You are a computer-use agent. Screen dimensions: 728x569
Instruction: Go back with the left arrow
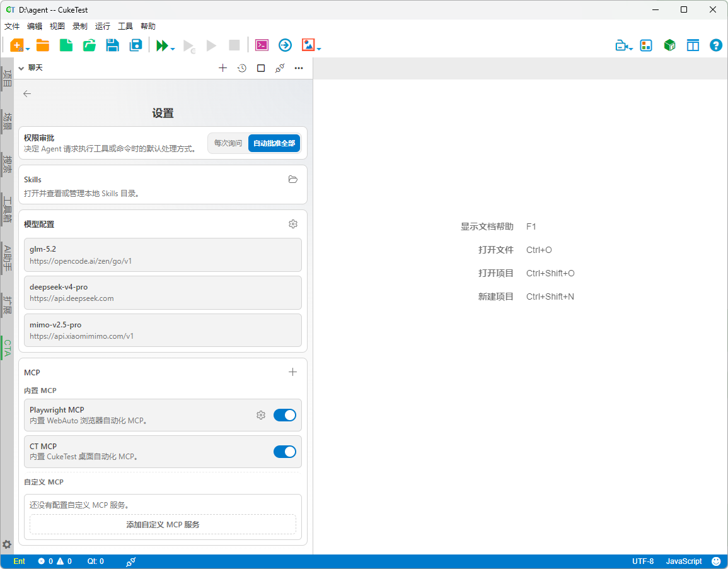27,94
